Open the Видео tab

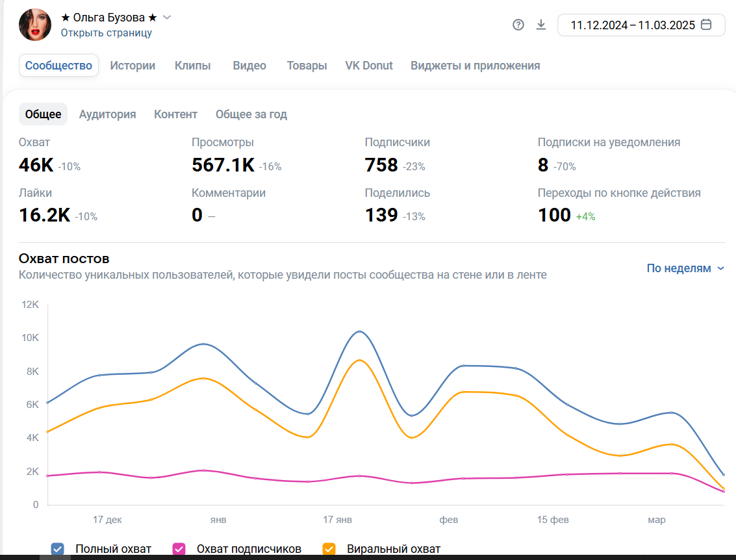pos(249,65)
